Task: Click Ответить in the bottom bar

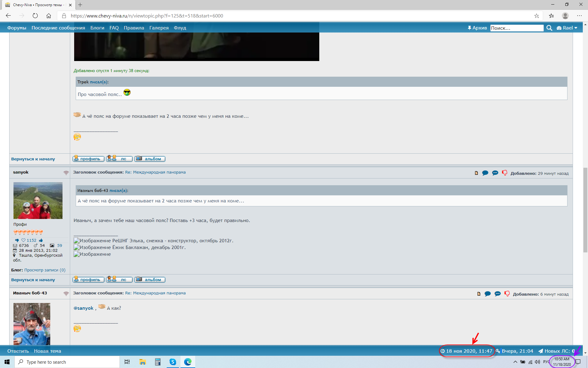Action: click(x=18, y=351)
